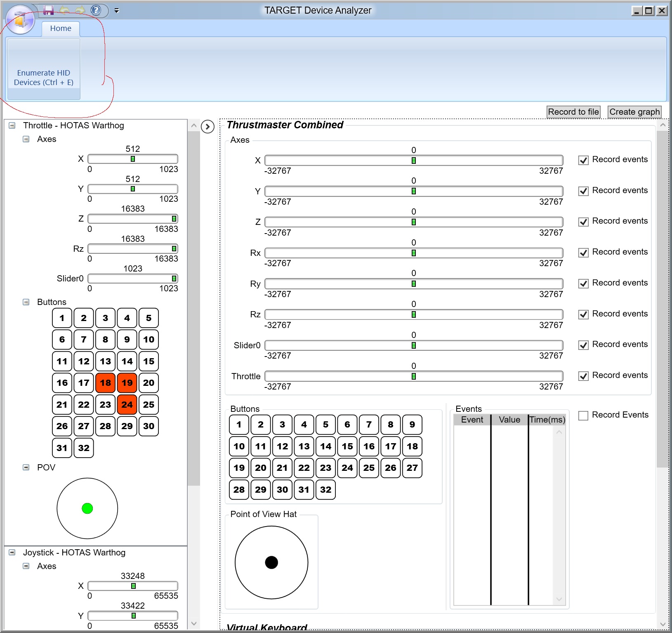This screenshot has height=633, width=672.
Task: Click the Thrustmaster Combined Rz axis slider
Action: click(x=414, y=314)
